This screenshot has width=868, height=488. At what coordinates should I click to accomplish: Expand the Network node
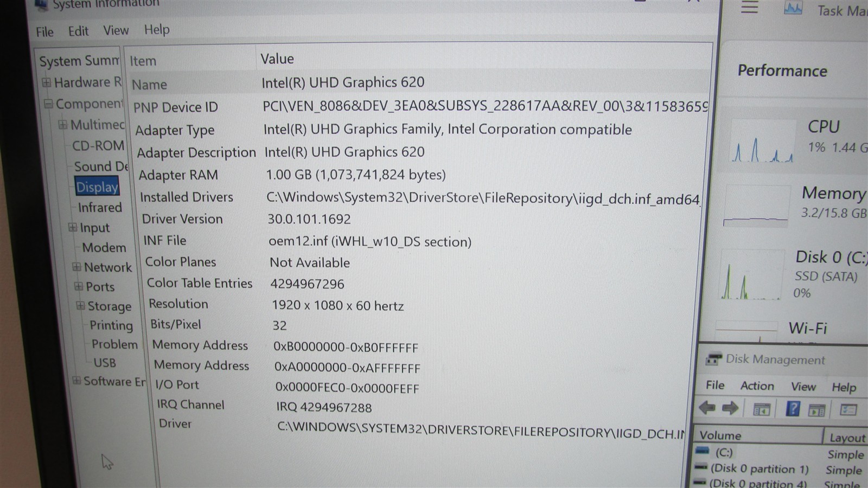[76, 267]
